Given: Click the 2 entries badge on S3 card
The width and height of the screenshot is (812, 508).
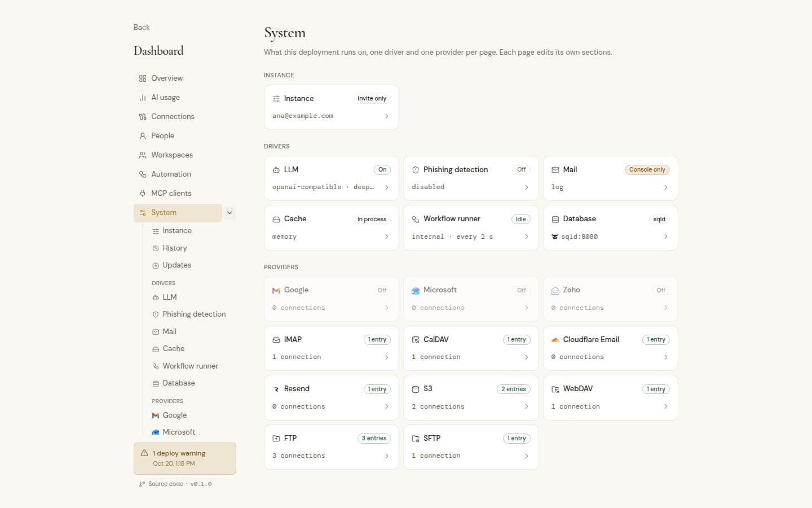Looking at the screenshot, I should (513, 389).
